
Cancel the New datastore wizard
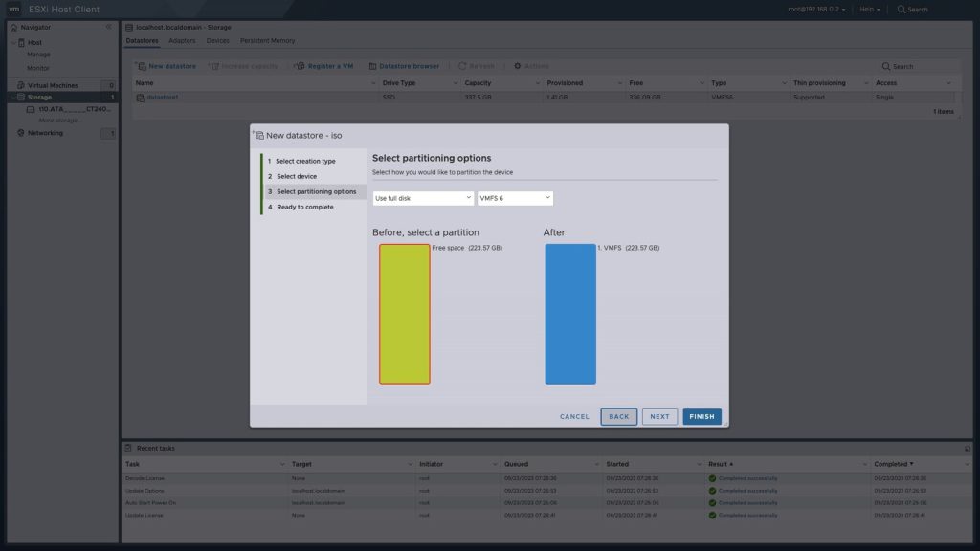pos(574,417)
